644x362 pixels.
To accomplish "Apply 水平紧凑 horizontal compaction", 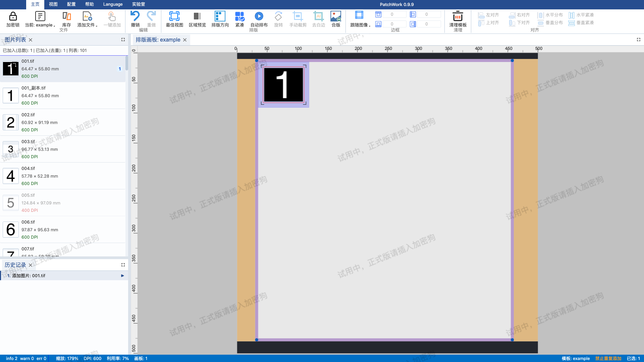I will pyautogui.click(x=581, y=15).
